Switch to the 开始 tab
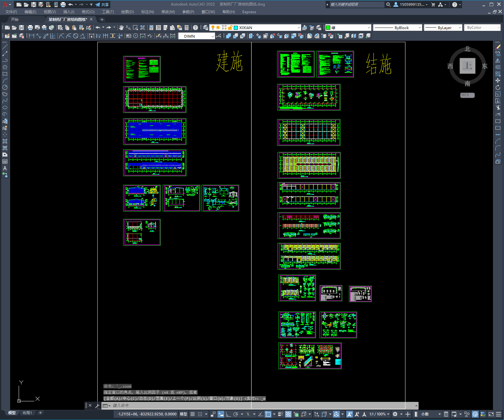504x420 pixels. point(15,19)
